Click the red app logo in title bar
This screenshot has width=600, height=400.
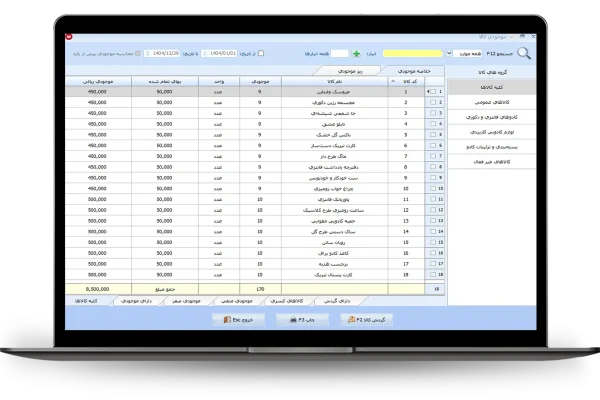tap(69, 37)
